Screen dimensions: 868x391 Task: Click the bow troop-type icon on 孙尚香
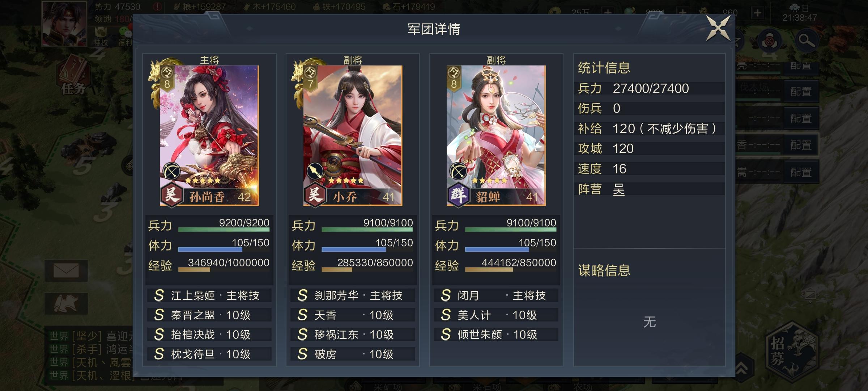tap(172, 171)
